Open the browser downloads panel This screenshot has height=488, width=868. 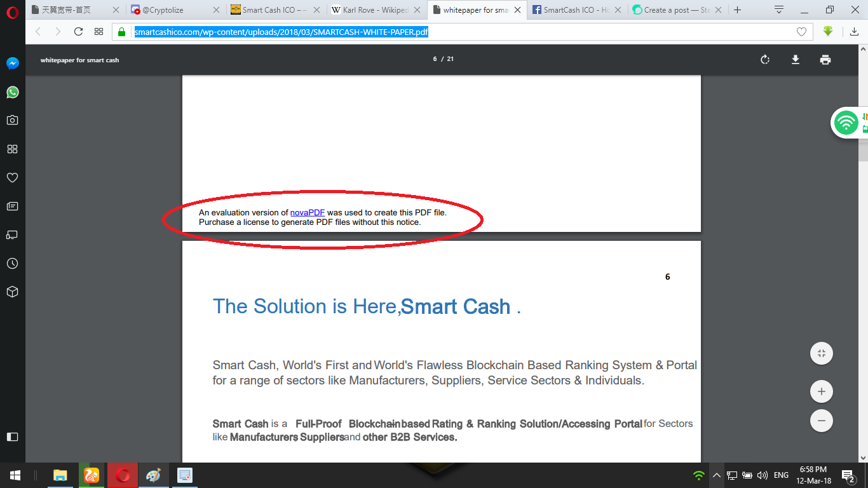pyautogui.click(x=855, y=32)
